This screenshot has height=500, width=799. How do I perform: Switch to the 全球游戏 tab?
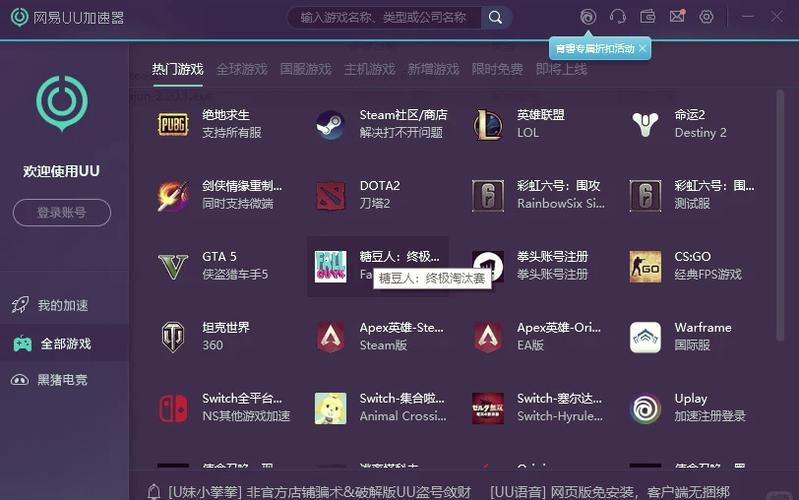(242, 69)
